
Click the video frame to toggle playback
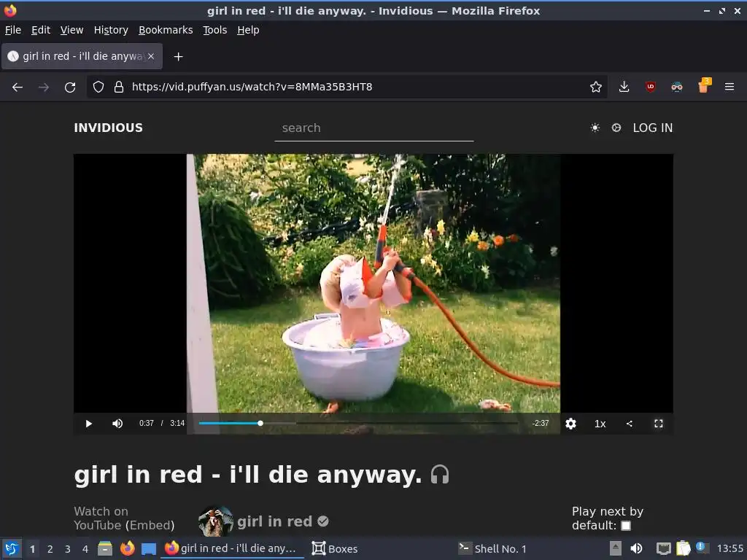point(373,284)
